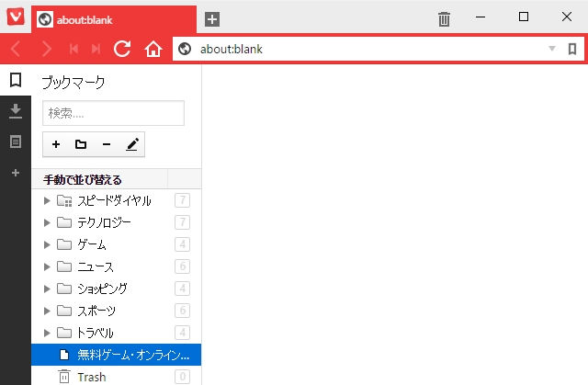Select the ゲーム folder row
Viewport: 588px width, 385px height.
coord(117,244)
